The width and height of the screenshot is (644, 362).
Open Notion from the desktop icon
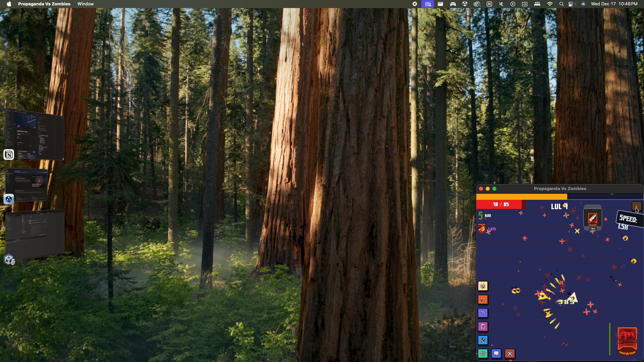click(8, 155)
